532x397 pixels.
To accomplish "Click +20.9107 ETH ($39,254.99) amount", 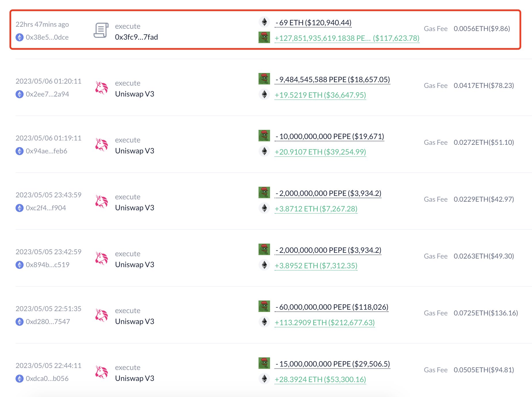I will (x=320, y=152).
